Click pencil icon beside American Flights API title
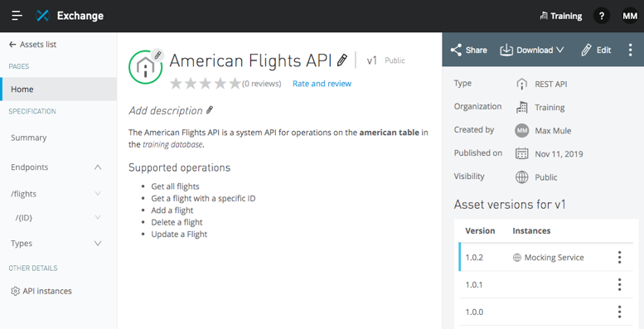Image resolution: width=644 pixels, height=329 pixels. (x=341, y=60)
